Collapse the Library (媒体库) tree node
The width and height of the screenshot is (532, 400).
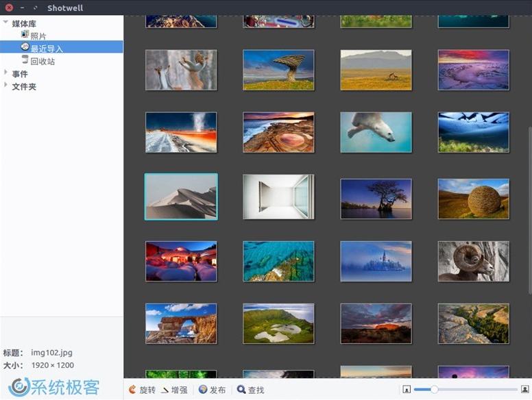point(6,23)
